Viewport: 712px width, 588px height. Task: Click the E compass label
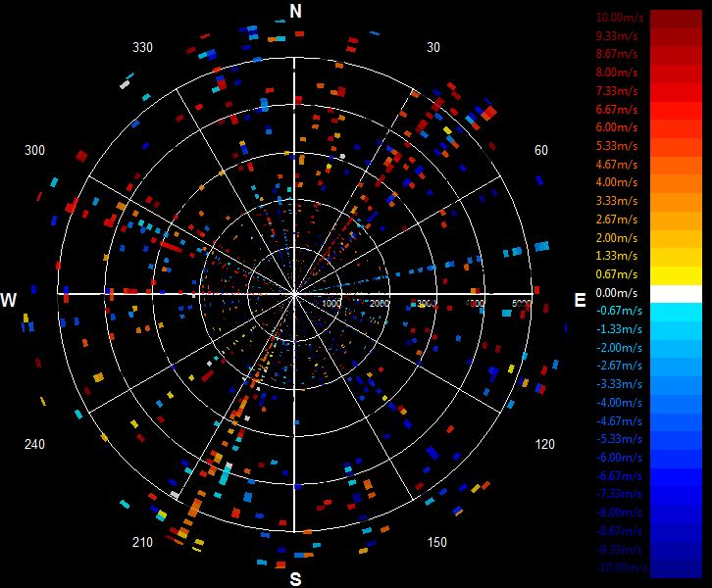(580, 300)
